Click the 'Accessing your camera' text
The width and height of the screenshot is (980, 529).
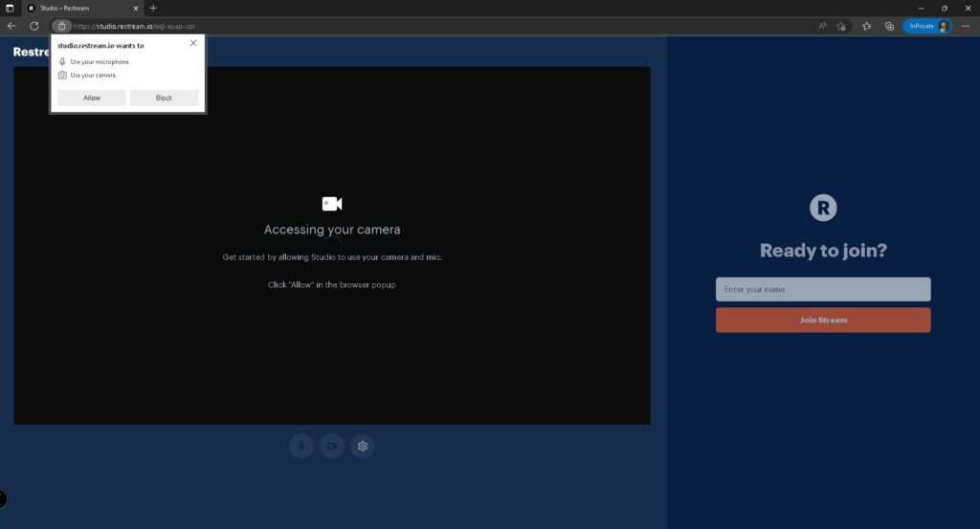coord(332,230)
